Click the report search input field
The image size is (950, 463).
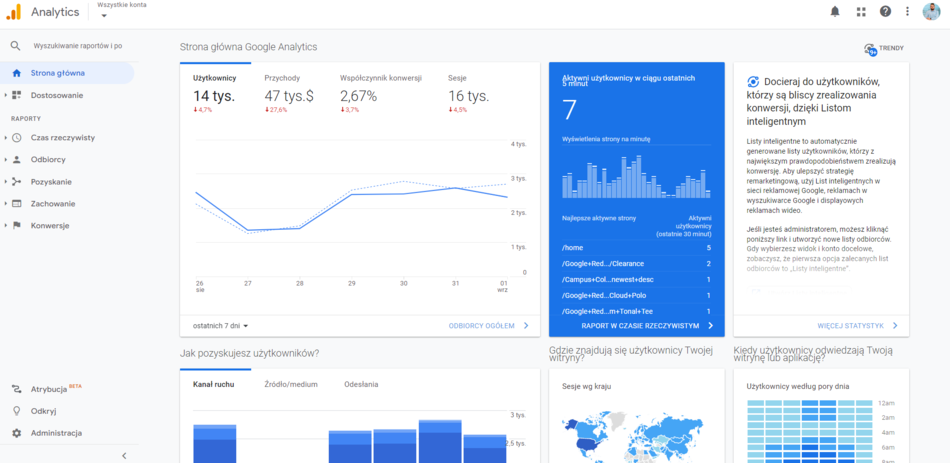(78, 46)
